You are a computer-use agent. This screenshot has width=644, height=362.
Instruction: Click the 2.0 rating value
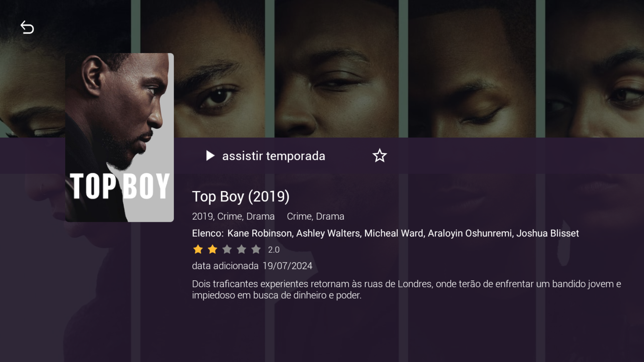tap(274, 250)
